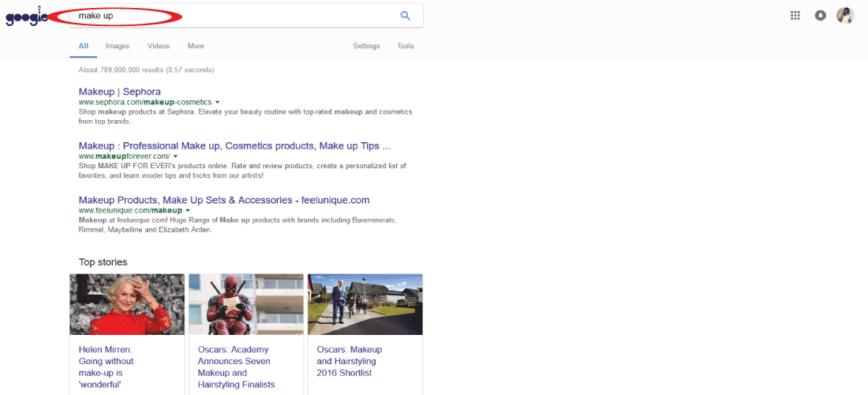Expand the arrow next to the sephora.com URL

click(218, 103)
